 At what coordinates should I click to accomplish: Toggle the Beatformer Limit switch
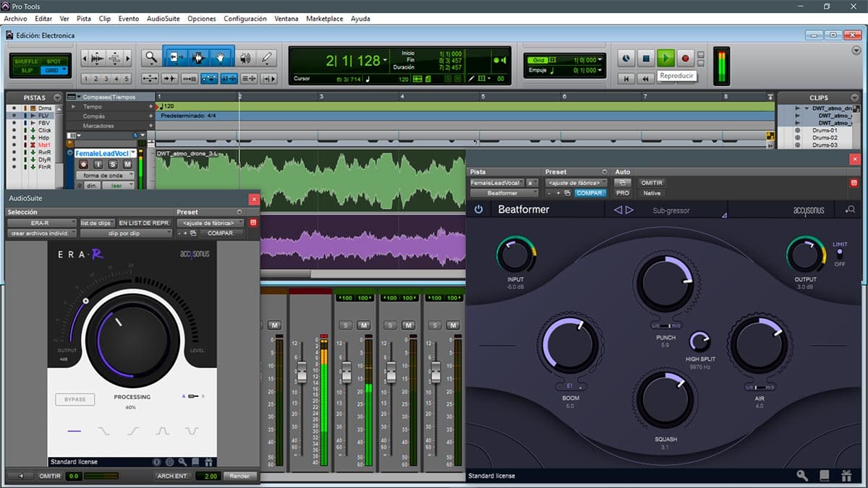(x=839, y=254)
